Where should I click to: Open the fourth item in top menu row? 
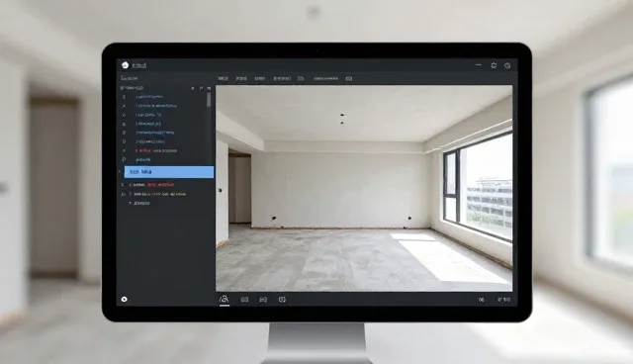tap(282, 79)
